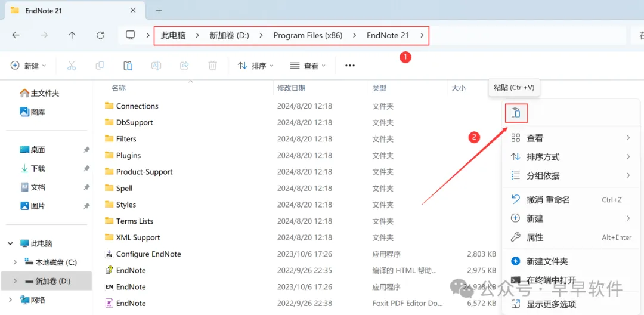This screenshot has height=315, width=644.
Task: Expand 新加卷 (D:) in navigation tree
Action: click(x=15, y=281)
